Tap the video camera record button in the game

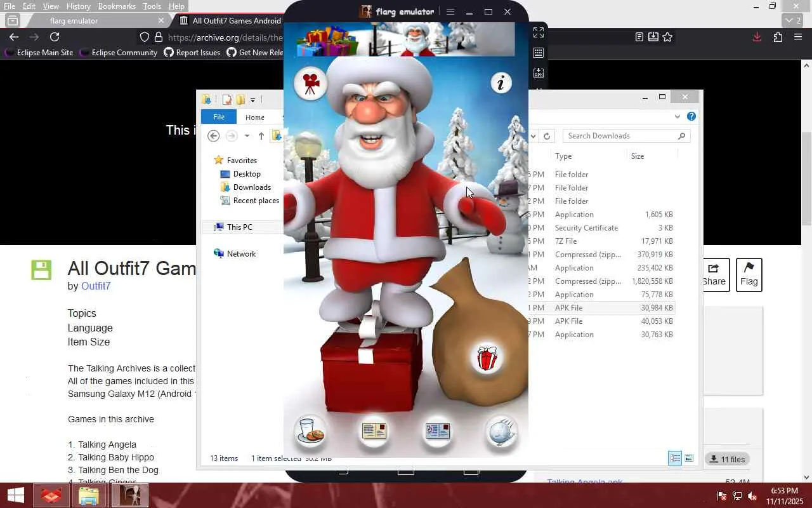[x=310, y=83]
